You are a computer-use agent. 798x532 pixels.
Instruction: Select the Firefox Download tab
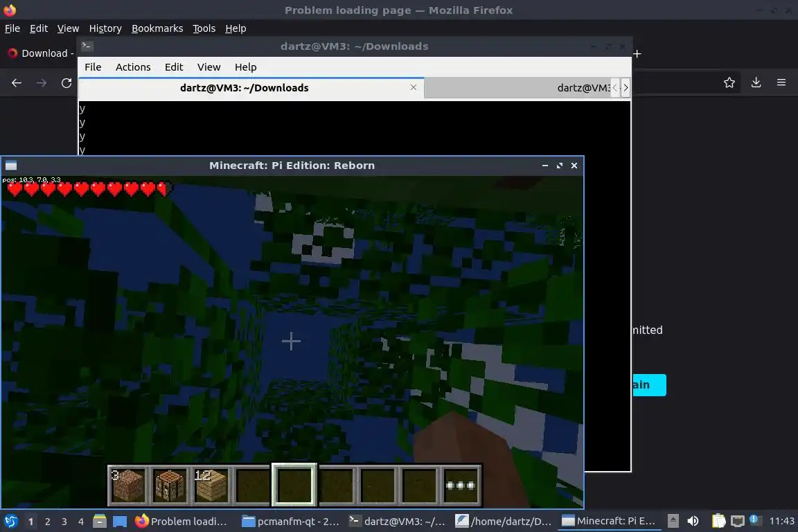click(x=41, y=53)
